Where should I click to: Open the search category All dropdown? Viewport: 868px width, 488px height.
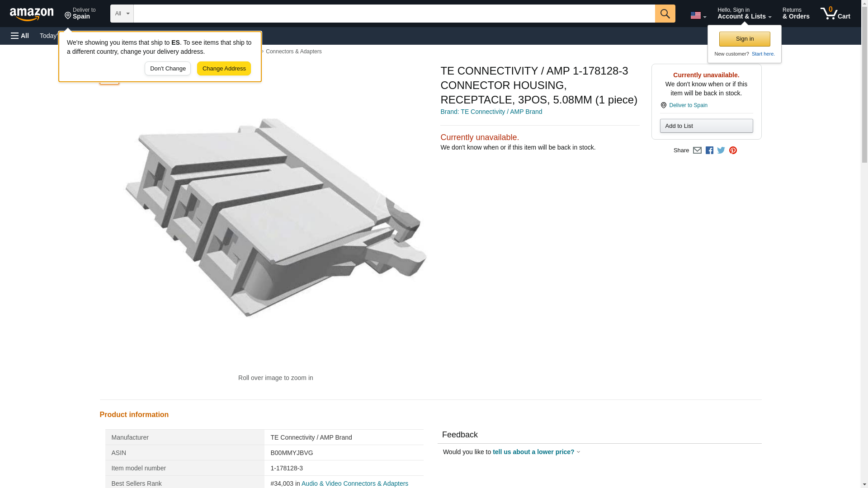pos(122,14)
